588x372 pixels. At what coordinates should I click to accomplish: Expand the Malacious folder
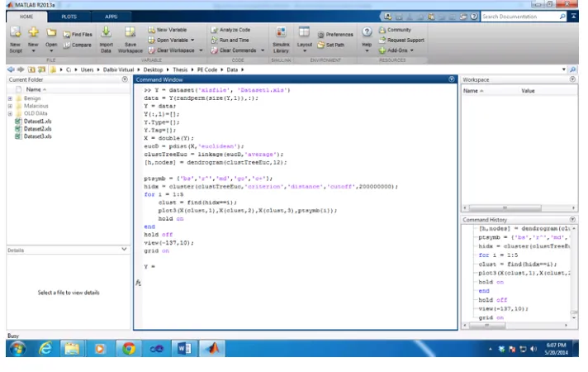[10, 106]
